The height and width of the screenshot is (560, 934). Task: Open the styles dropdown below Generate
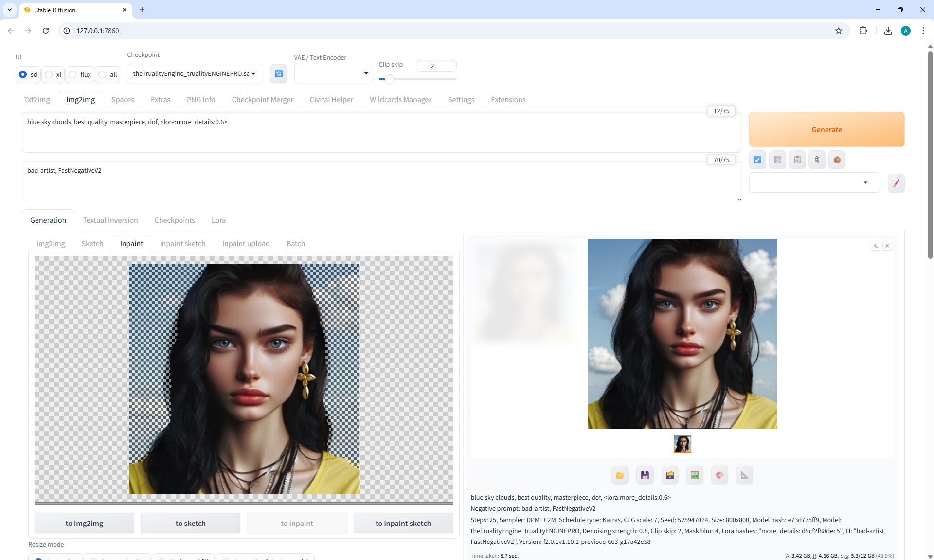[x=814, y=183]
